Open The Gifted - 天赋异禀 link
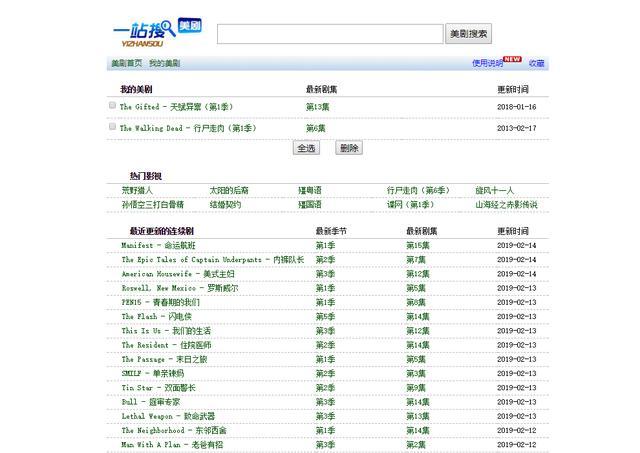640x453 pixels. (176, 107)
